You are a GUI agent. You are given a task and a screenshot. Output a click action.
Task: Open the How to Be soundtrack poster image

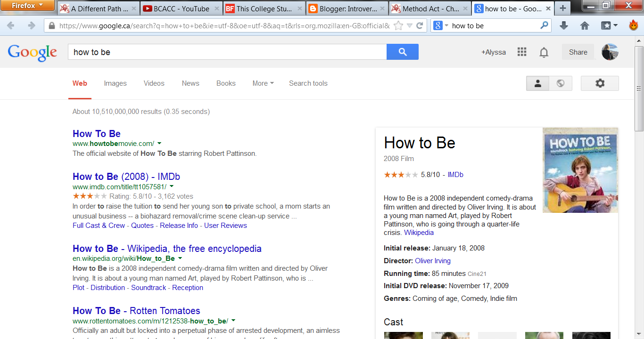[580, 170]
